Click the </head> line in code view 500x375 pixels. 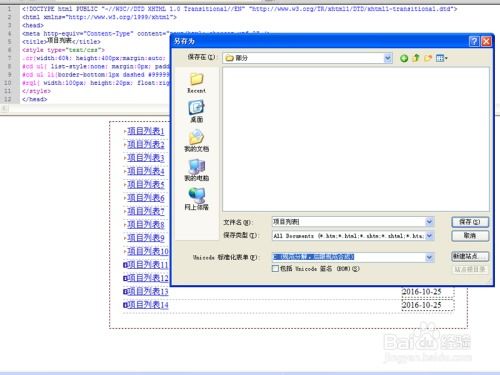34,99
